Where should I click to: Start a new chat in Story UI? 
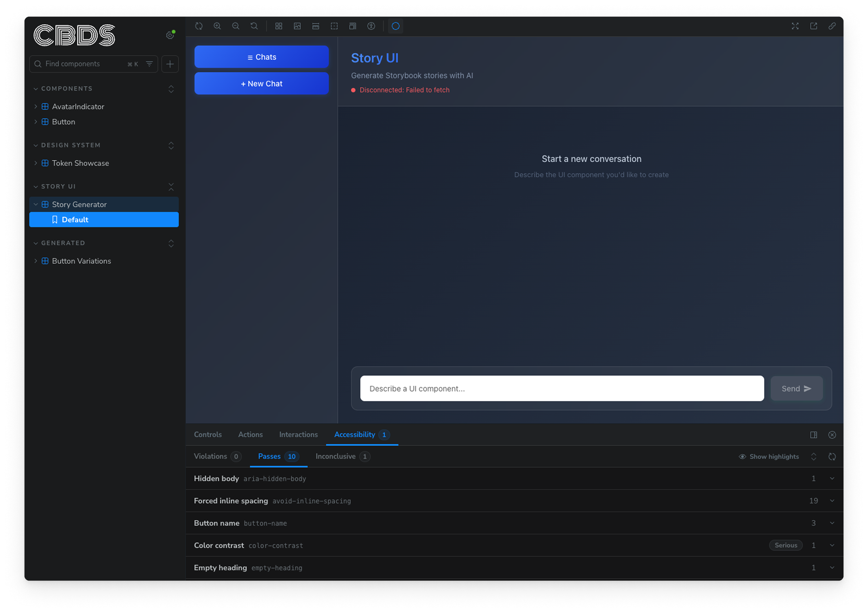(x=261, y=83)
